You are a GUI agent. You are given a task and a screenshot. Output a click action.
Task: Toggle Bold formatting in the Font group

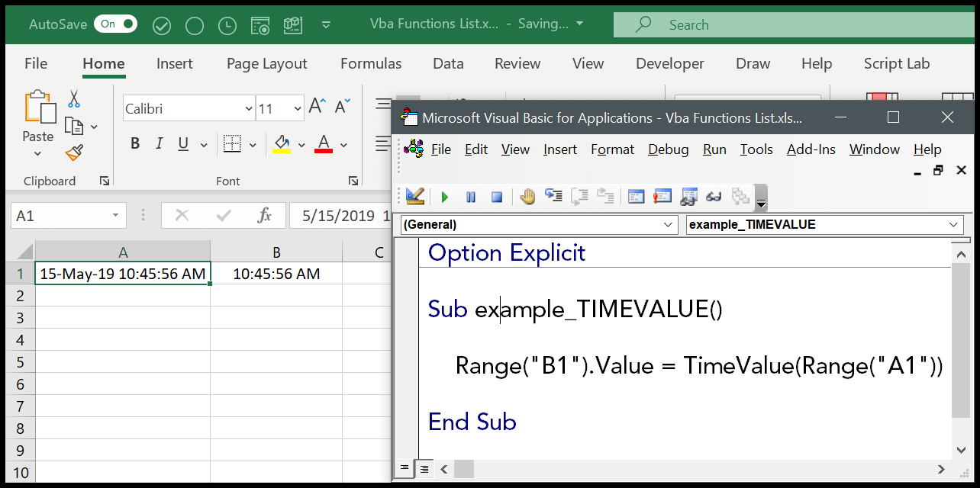(135, 143)
